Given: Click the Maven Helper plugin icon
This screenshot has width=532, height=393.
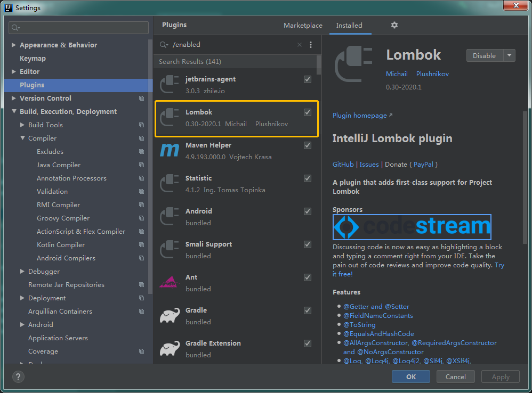Looking at the screenshot, I should [x=170, y=151].
